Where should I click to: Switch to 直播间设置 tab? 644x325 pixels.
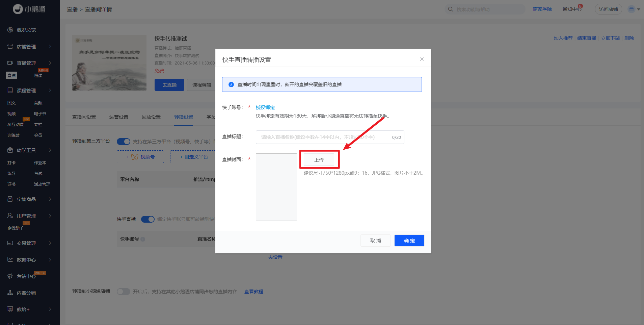84,117
